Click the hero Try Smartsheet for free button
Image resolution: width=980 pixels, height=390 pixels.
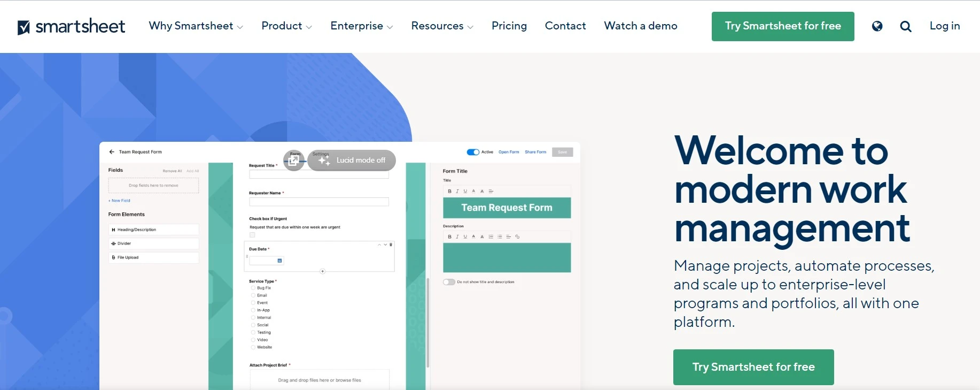click(x=753, y=367)
